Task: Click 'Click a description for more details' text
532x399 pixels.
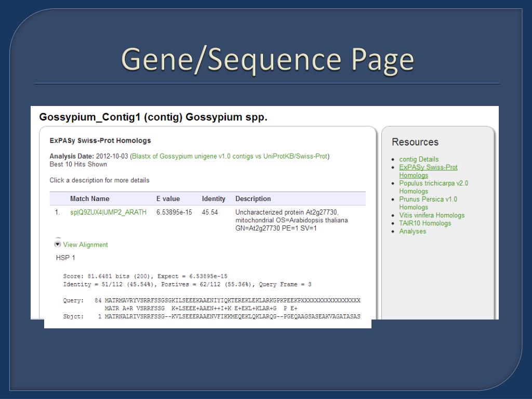Action: [x=99, y=180]
